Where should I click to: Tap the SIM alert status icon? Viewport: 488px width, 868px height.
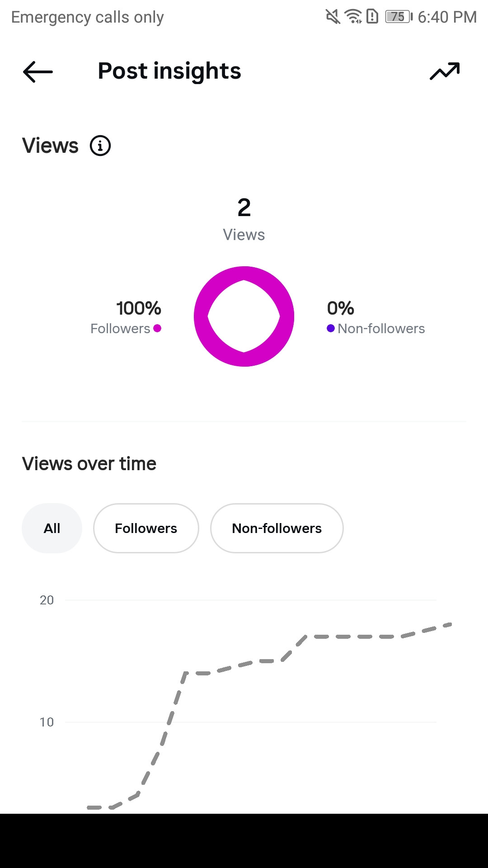[x=372, y=17]
